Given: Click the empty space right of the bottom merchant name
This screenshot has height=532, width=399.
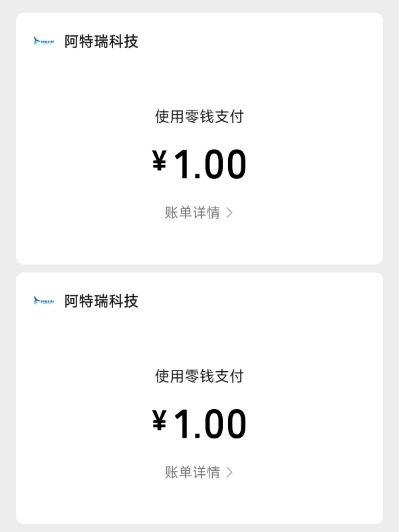Looking at the screenshot, I should 262,301.
